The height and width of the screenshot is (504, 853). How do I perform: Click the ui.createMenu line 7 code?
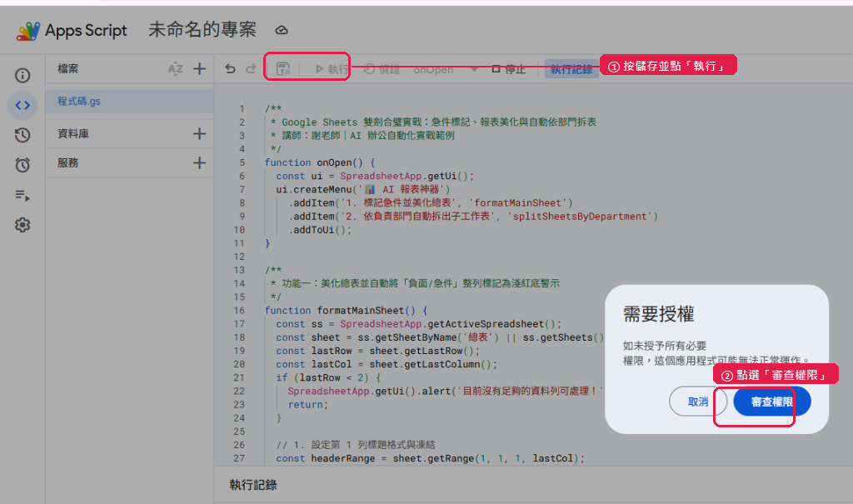[363, 189]
